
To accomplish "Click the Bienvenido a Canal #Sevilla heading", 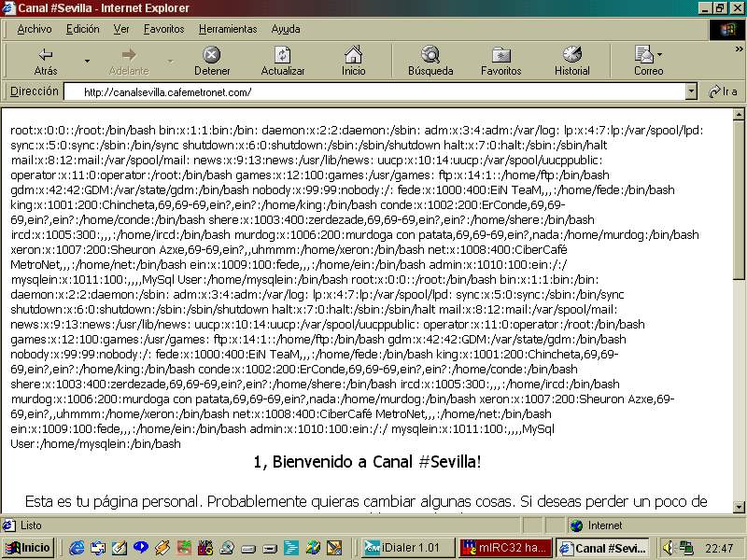I will coord(367,462).
